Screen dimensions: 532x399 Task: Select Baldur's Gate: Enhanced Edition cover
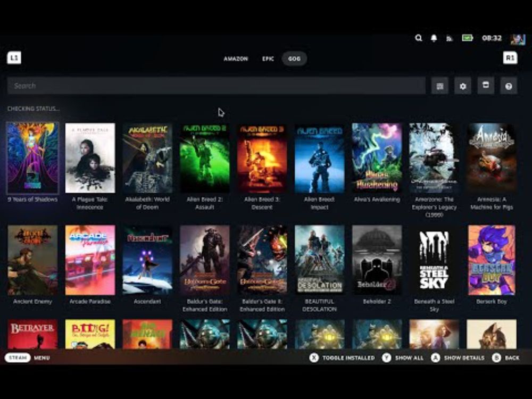point(205,260)
